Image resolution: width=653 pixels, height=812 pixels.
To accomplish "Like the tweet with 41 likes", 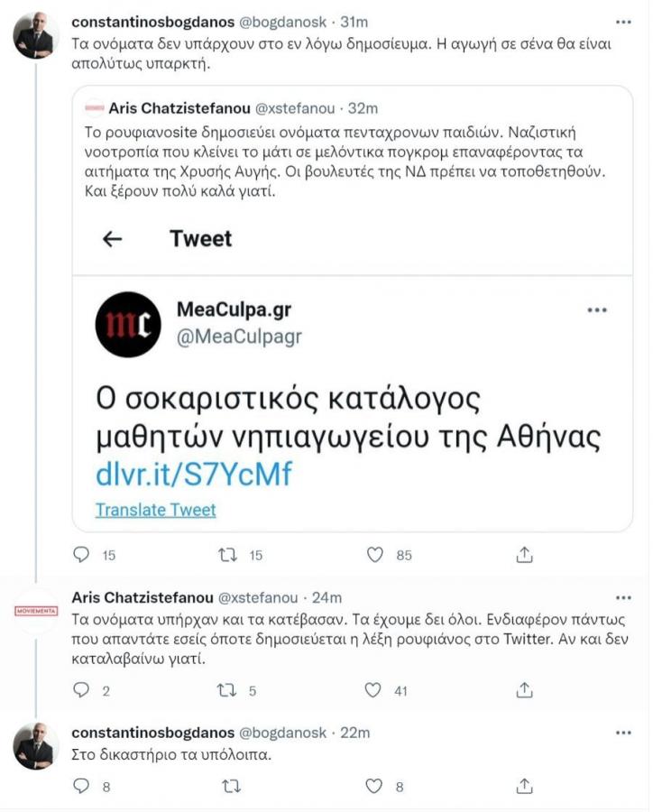I will [x=372, y=690].
